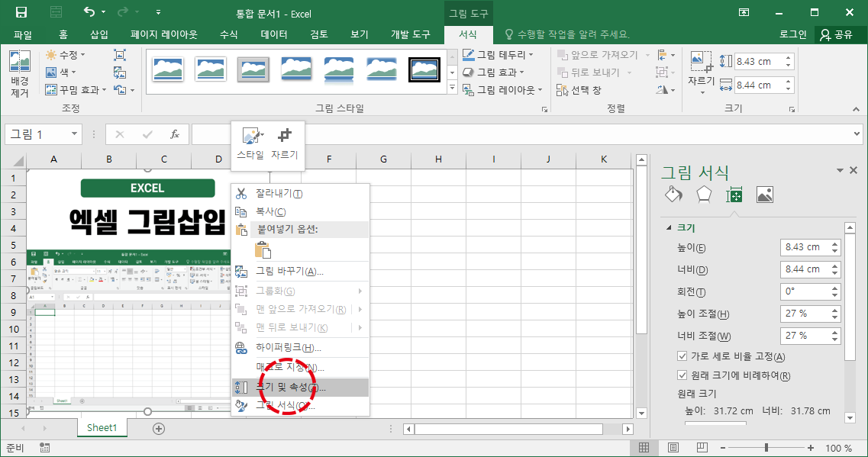
Task: Select the Sheet1 tab
Action: tap(102, 428)
